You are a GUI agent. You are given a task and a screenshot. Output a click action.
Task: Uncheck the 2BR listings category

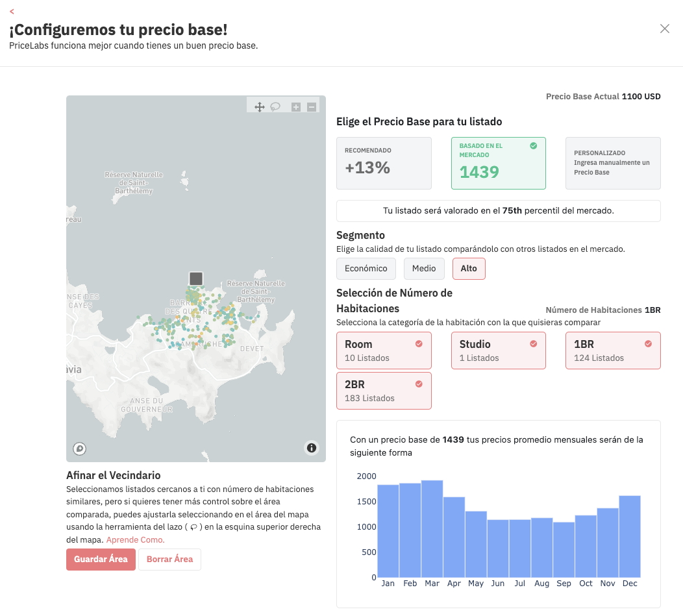(384, 391)
